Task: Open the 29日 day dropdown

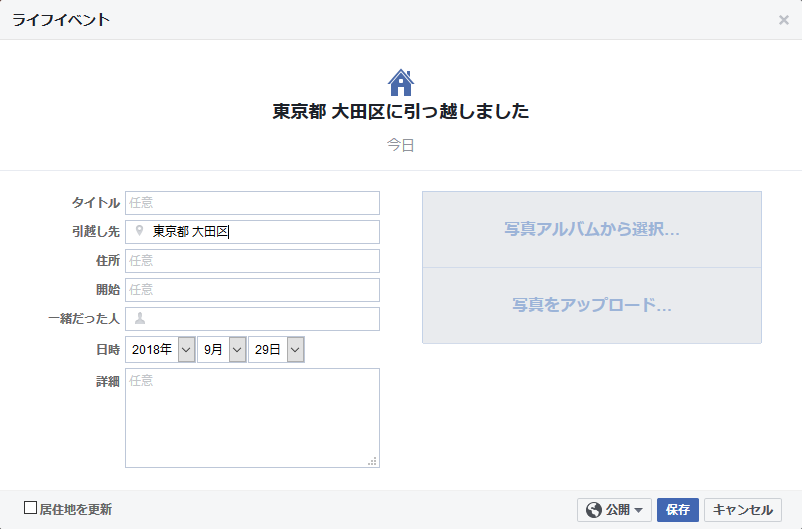Action: [276, 349]
